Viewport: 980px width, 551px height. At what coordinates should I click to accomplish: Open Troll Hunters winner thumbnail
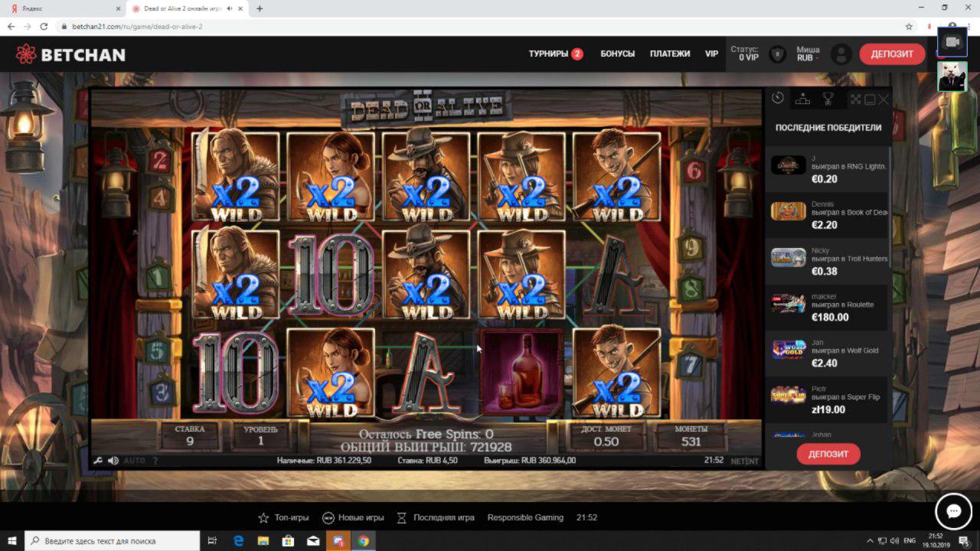788,257
